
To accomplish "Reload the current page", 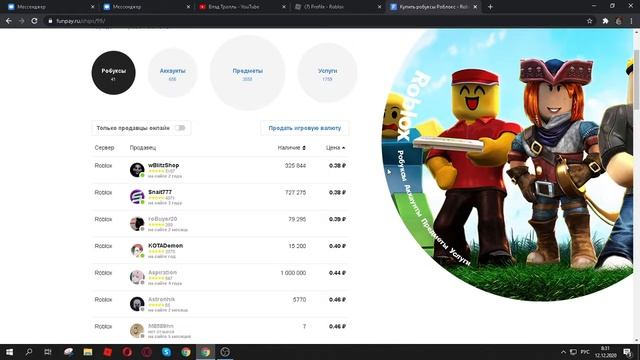I will tap(34, 21).
